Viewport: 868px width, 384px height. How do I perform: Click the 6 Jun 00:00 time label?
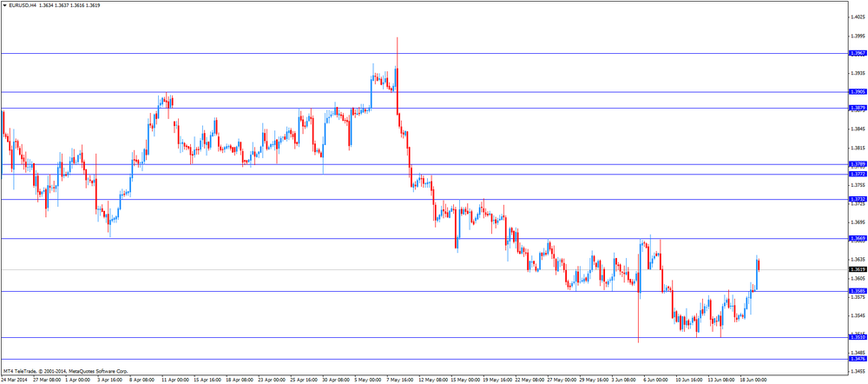click(x=656, y=381)
